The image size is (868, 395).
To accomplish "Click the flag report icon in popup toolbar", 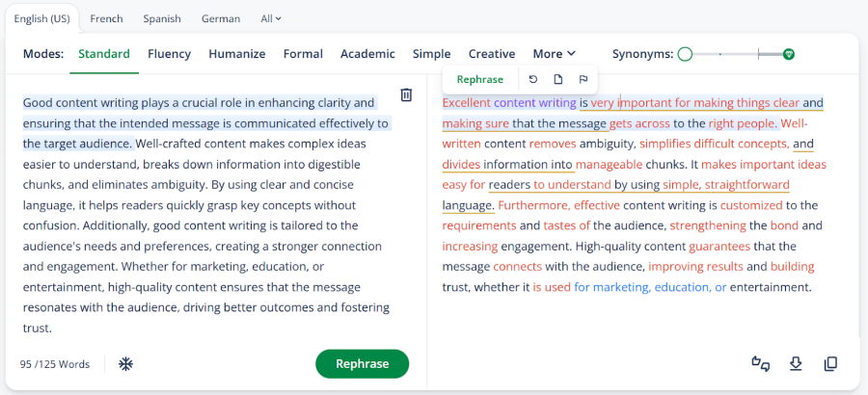I will pos(583,79).
